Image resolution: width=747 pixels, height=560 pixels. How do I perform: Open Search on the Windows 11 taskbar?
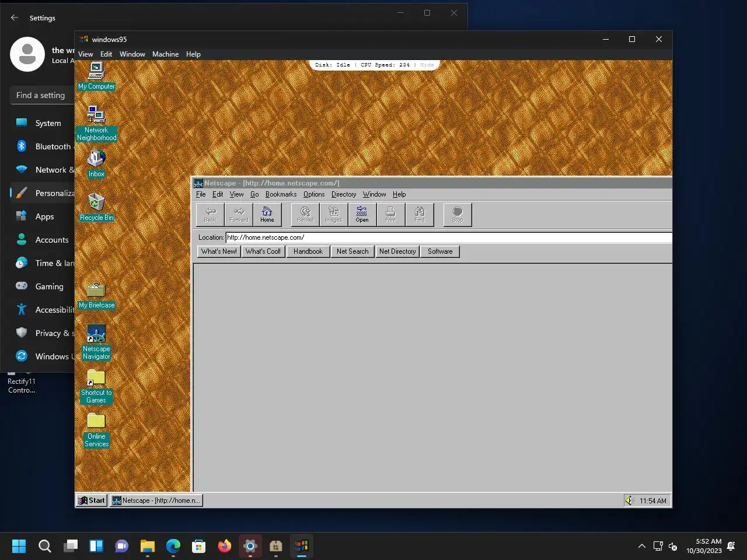coord(45,546)
